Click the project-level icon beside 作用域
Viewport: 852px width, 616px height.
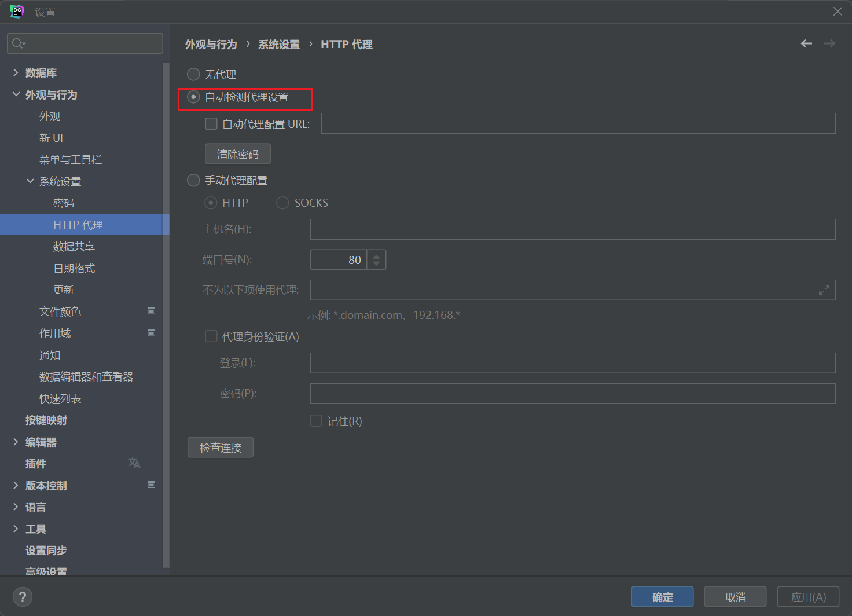tap(152, 333)
